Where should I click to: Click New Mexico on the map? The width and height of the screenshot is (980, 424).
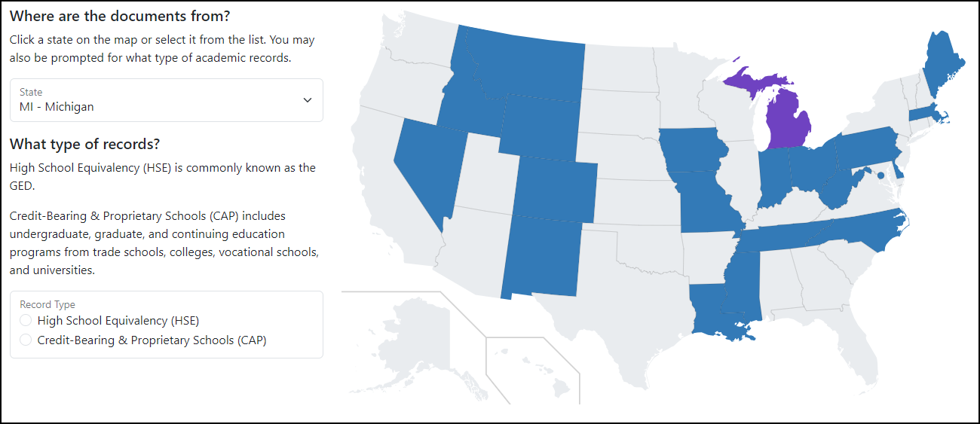[541, 256]
